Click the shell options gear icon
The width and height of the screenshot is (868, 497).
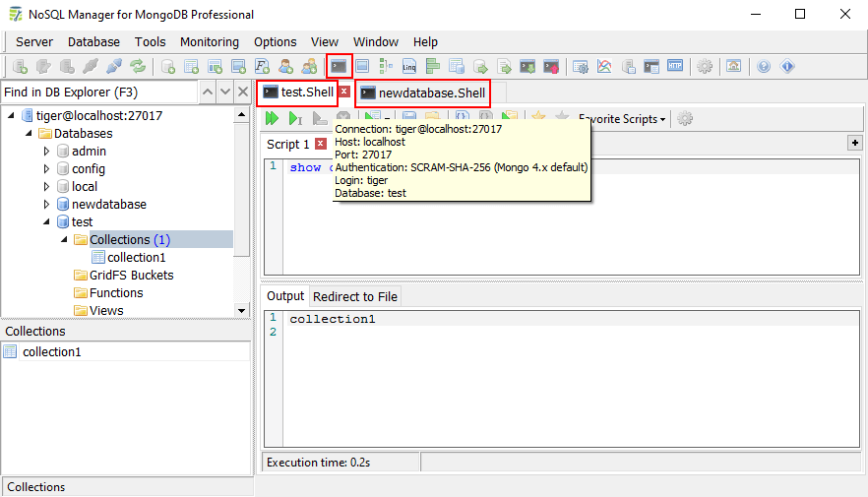[x=685, y=118]
